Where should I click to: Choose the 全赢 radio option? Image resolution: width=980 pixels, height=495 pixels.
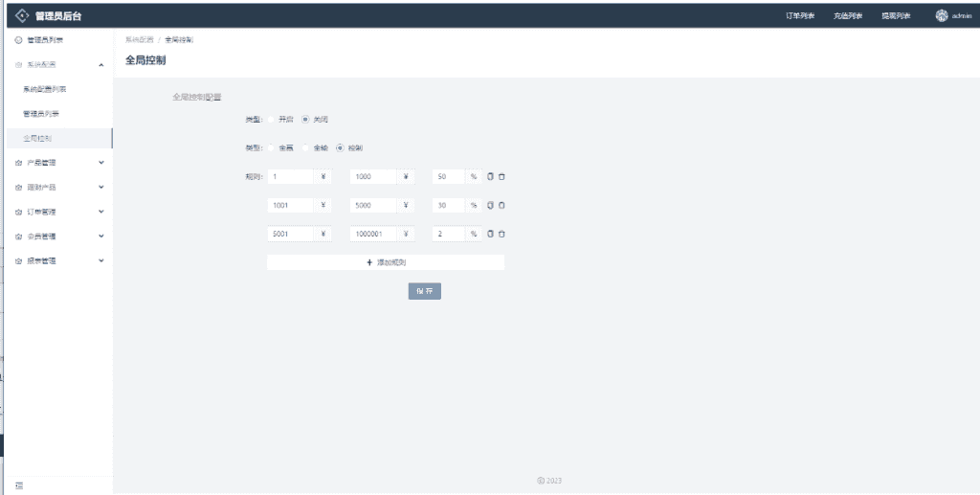coord(271,148)
